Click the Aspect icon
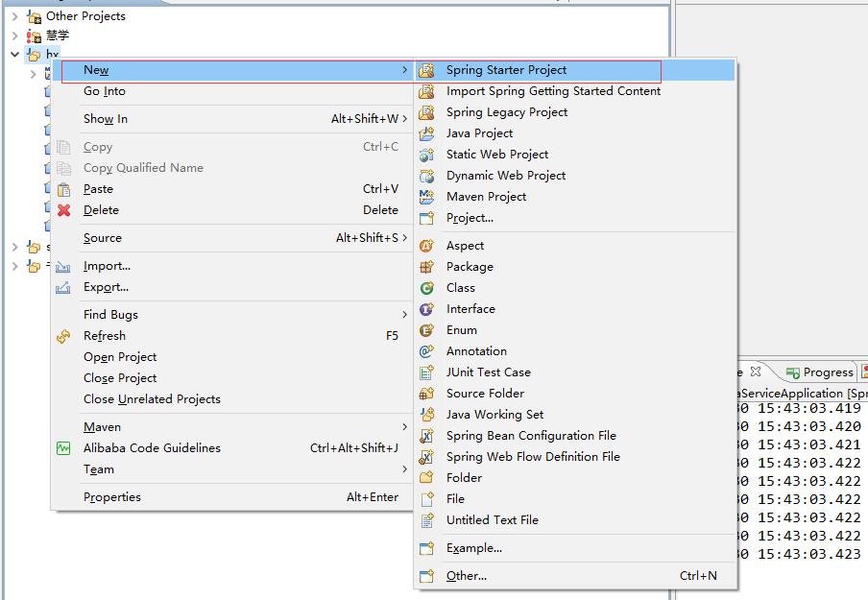The width and height of the screenshot is (868, 600). click(427, 246)
